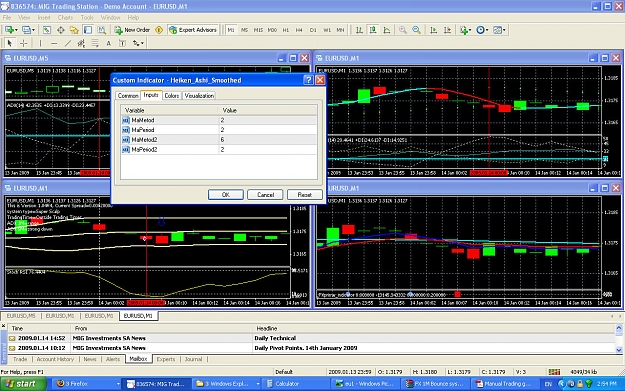Open the Templates icon

[497, 30]
